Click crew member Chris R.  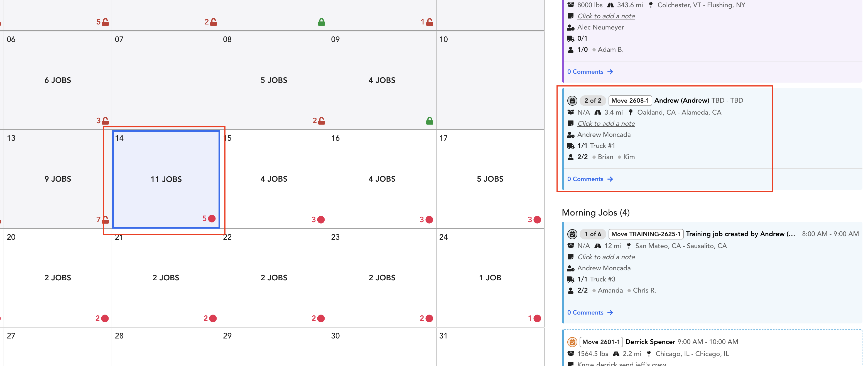tap(644, 290)
